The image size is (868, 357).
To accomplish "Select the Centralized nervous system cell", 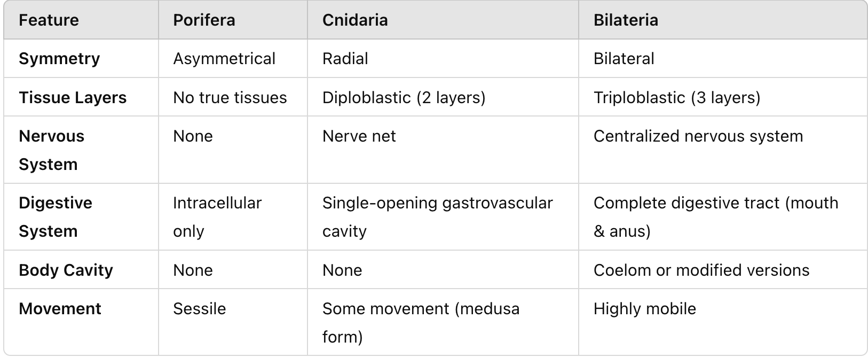I will (x=698, y=136).
